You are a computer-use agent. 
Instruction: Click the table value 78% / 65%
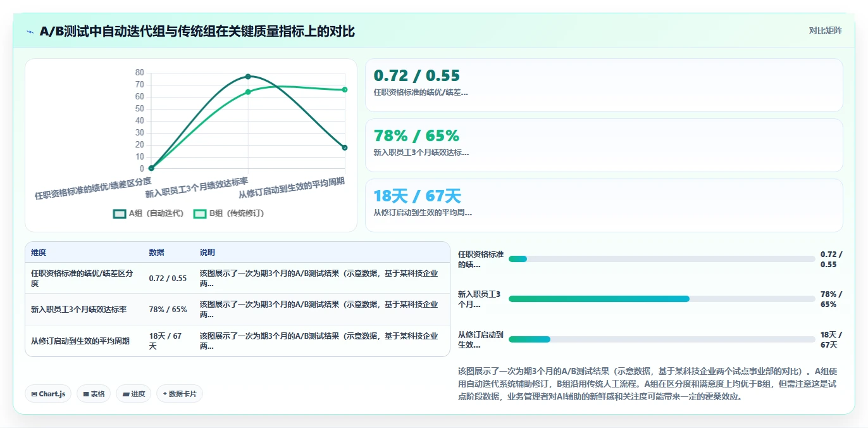pos(168,310)
